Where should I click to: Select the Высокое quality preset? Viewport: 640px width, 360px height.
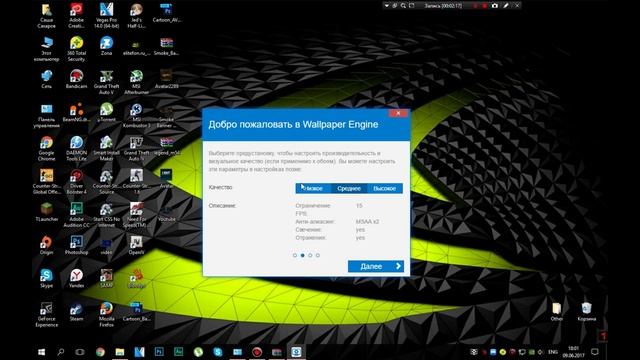(384, 188)
